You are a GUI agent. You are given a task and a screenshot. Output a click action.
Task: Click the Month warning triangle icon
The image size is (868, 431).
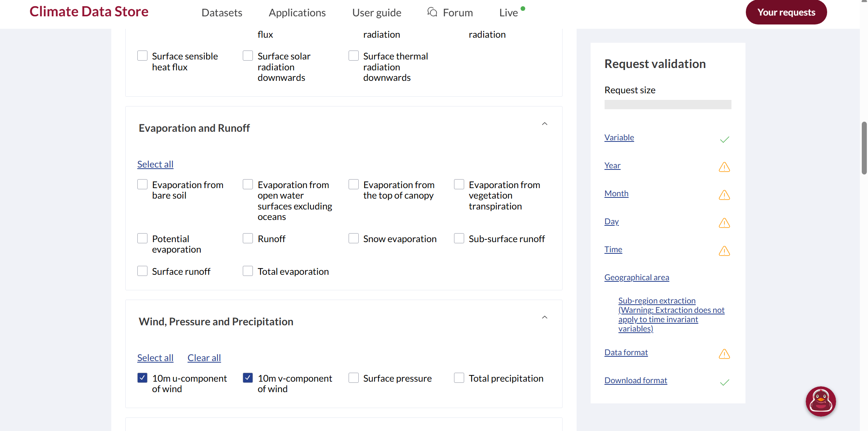point(724,195)
